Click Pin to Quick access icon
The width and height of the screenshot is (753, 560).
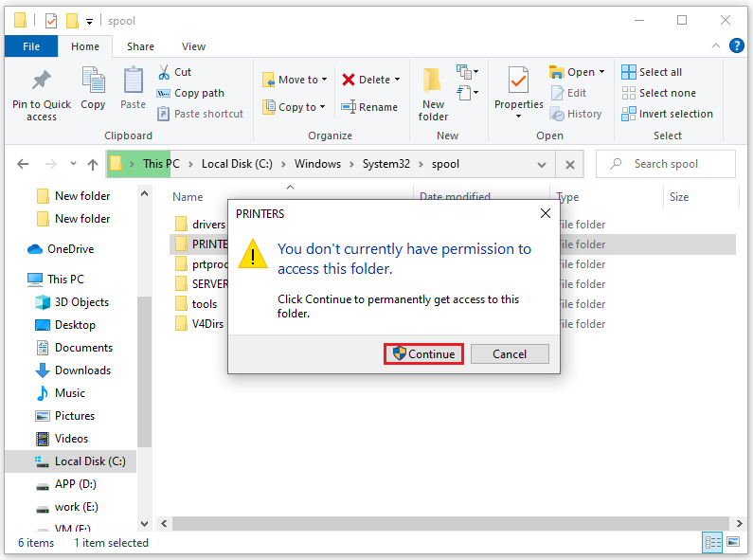tap(42, 81)
